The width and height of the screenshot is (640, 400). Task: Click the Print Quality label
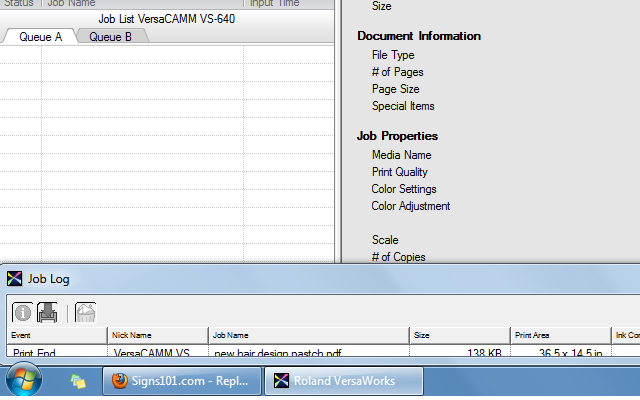point(400,172)
